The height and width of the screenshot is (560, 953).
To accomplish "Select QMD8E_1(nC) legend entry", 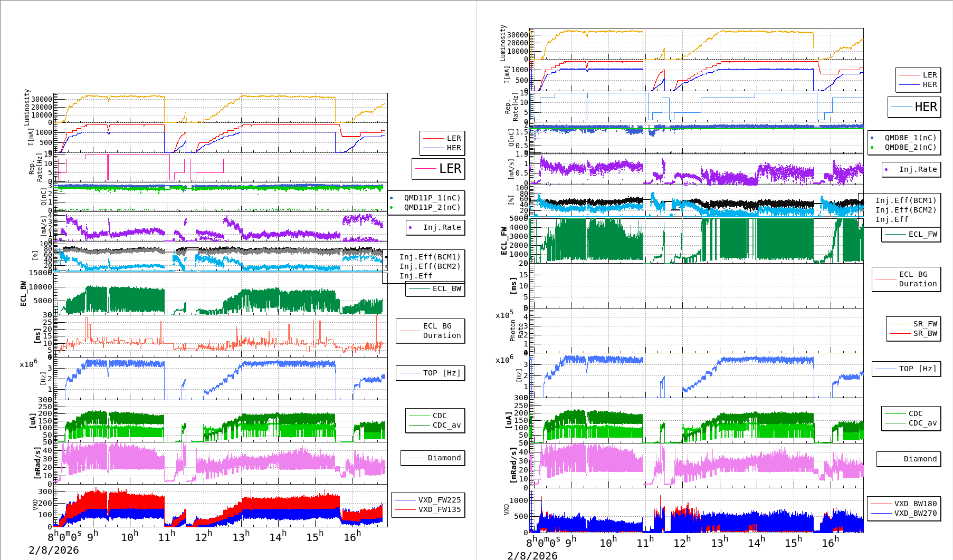I will [x=911, y=138].
